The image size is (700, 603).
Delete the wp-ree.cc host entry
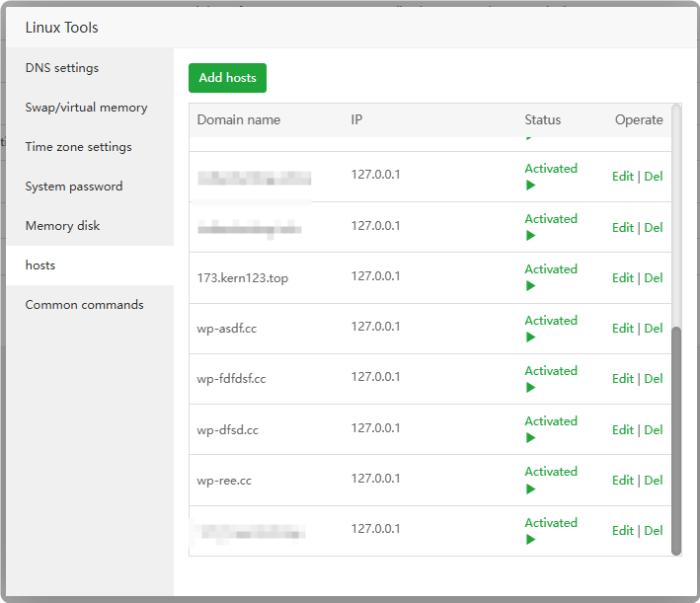point(654,481)
